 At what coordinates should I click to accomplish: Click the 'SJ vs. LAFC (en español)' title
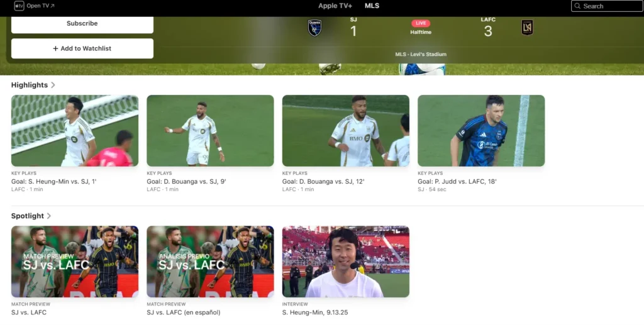[x=184, y=312]
